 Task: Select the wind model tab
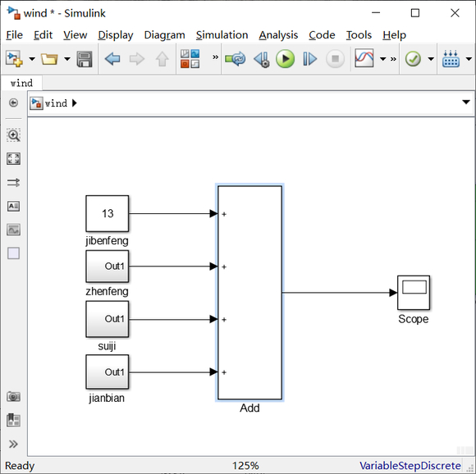pos(21,83)
